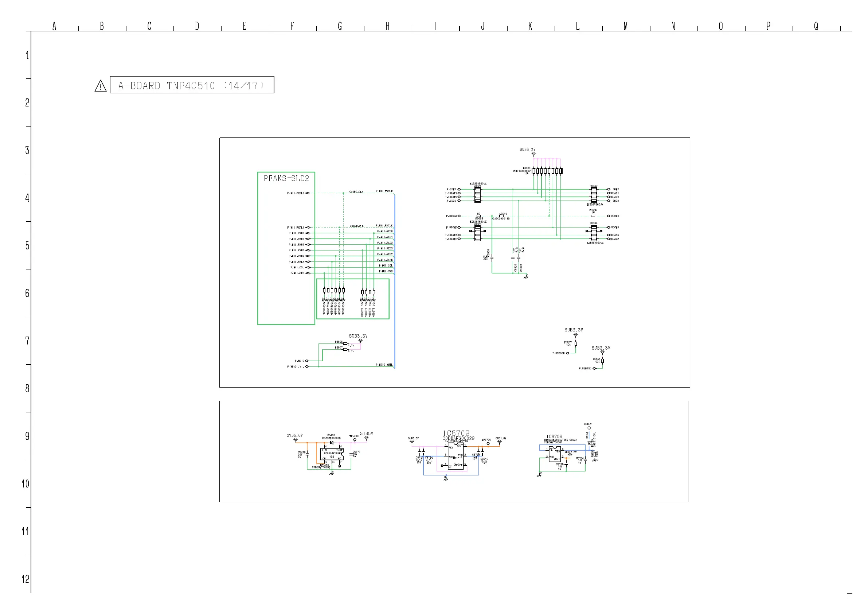This screenshot has width=868, height=614.
Task: Click the D5480 diode symbol
Action: [x=332, y=443]
